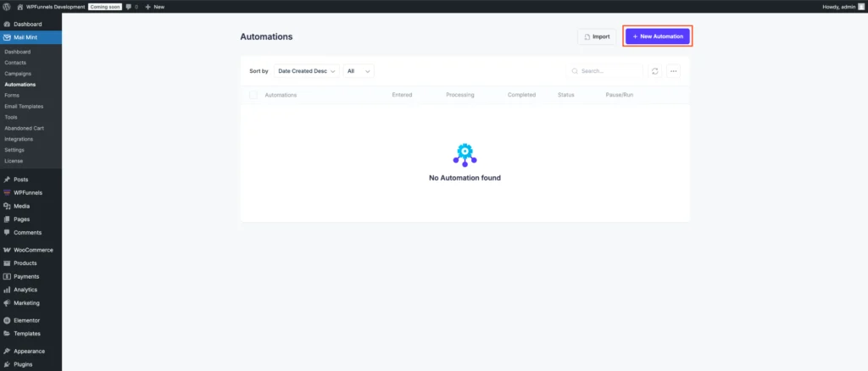Image resolution: width=868 pixels, height=371 pixels.
Task: Click the Mail Mint envelope icon
Action: coord(7,37)
